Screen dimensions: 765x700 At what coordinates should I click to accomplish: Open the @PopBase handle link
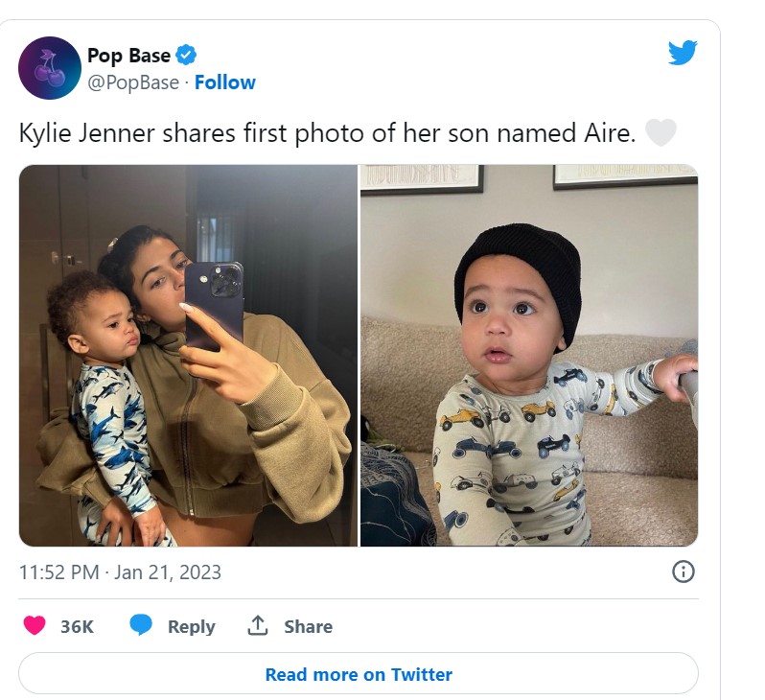pyautogui.click(x=132, y=82)
